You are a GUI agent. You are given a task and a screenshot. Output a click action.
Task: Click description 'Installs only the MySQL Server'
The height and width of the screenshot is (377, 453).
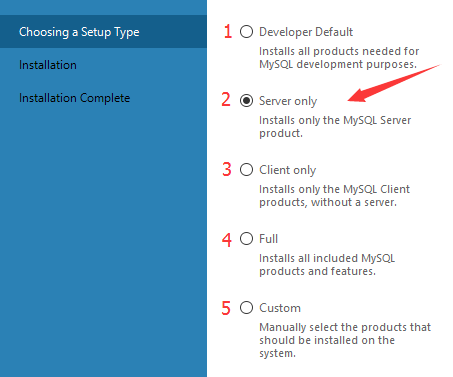tap(335, 120)
